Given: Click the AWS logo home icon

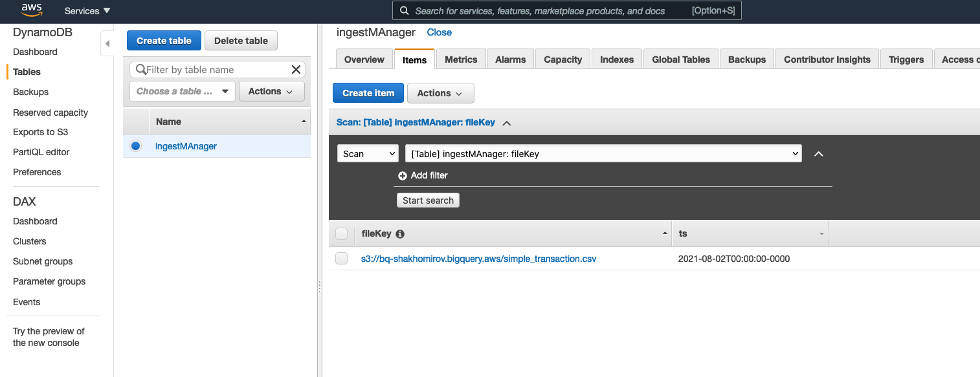Looking at the screenshot, I should [x=32, y=10].
